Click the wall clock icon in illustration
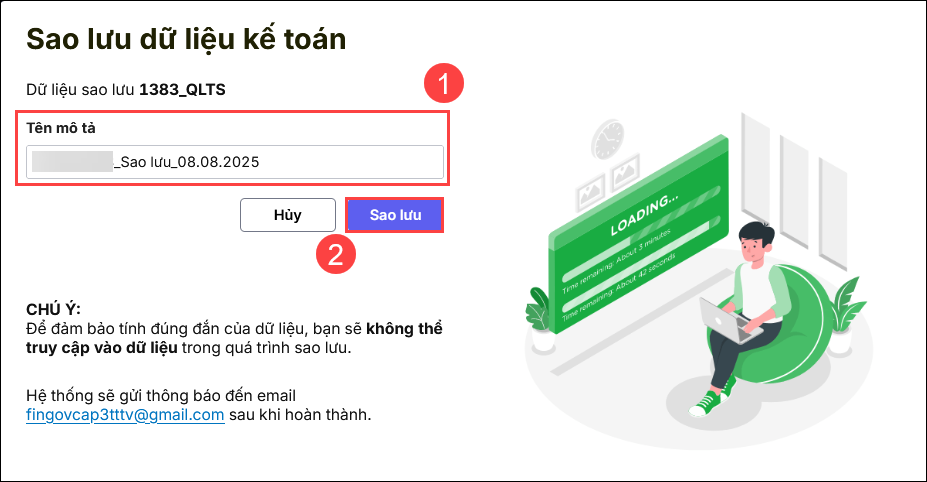The width and height of the screenshot is (927, 482). 607,141
